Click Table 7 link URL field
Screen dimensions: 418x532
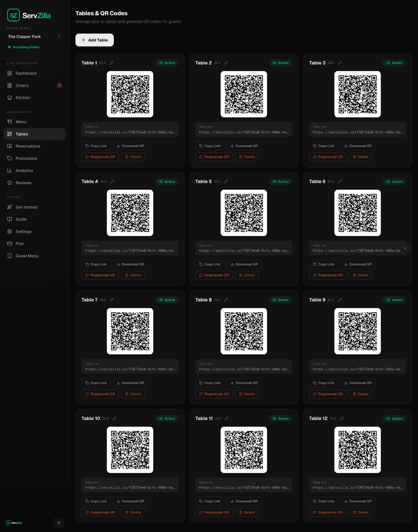[130, 366]
